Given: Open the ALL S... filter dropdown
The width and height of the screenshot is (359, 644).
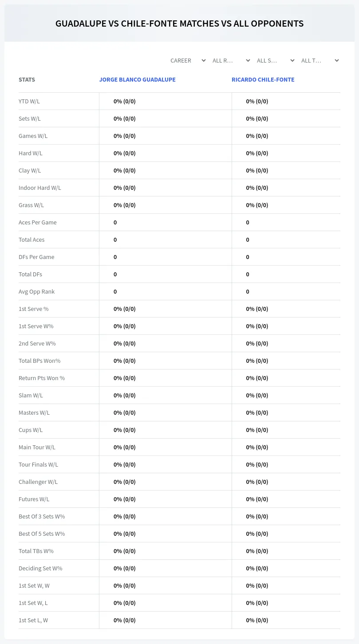Looking at the screenshot, I should pos(276,60).
